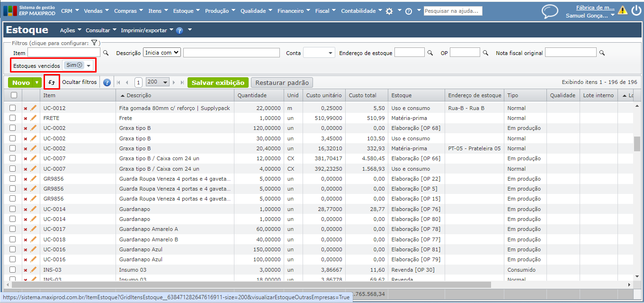
Task: Toggle the select-all checkbox in header
Action: click(x=14, y=95)
